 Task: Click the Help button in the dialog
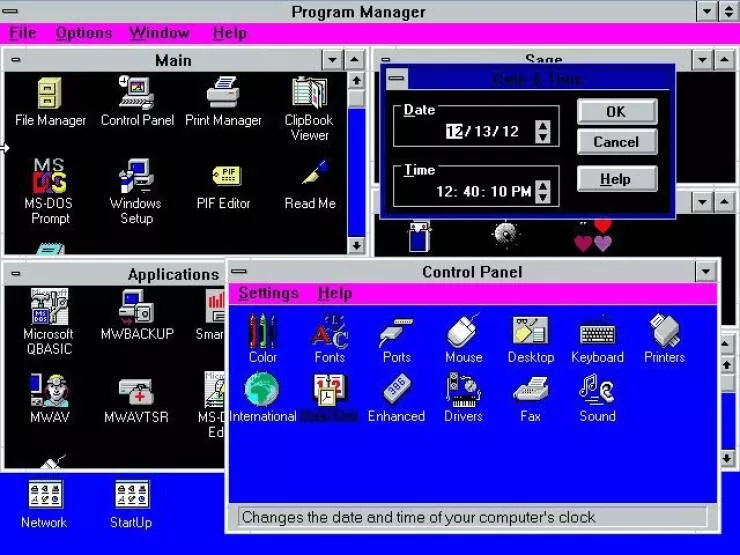[616, 179]
